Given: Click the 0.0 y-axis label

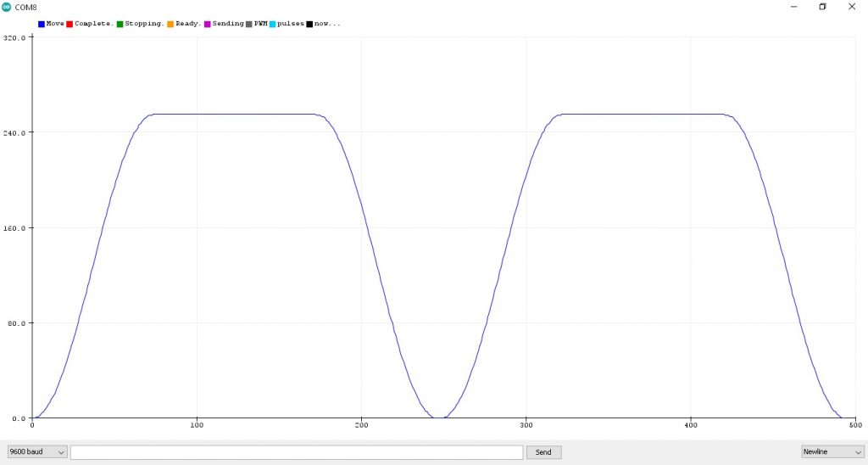Looking at the screenshot, I should tap(19, 418).
